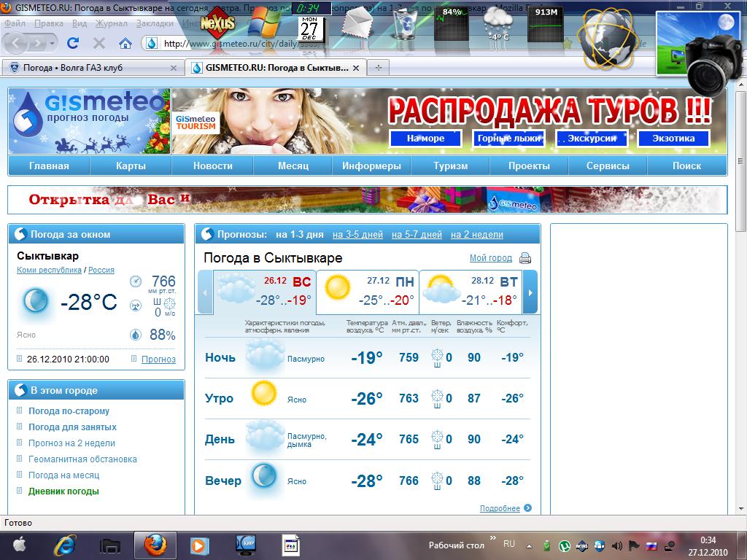
Task: Open Новости in the site navigation
Action: pyautogui.click(x=212, y=166)
